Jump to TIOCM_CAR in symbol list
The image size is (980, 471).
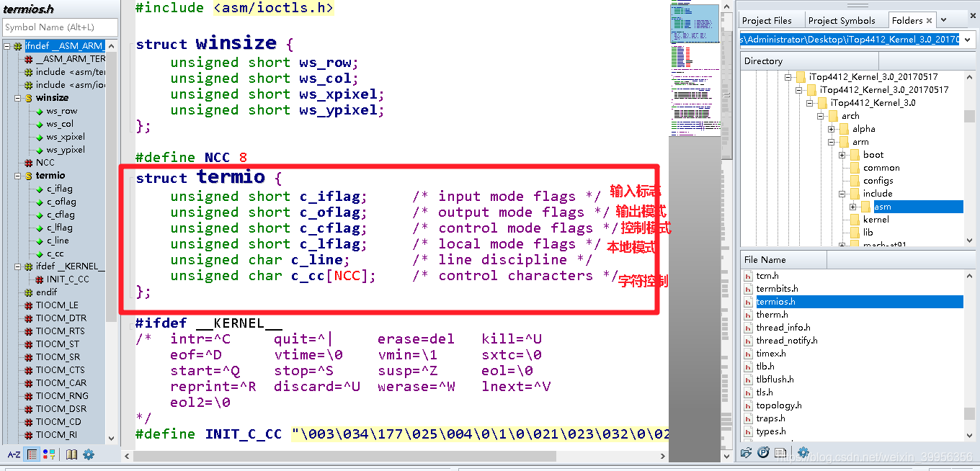point(61,383)
